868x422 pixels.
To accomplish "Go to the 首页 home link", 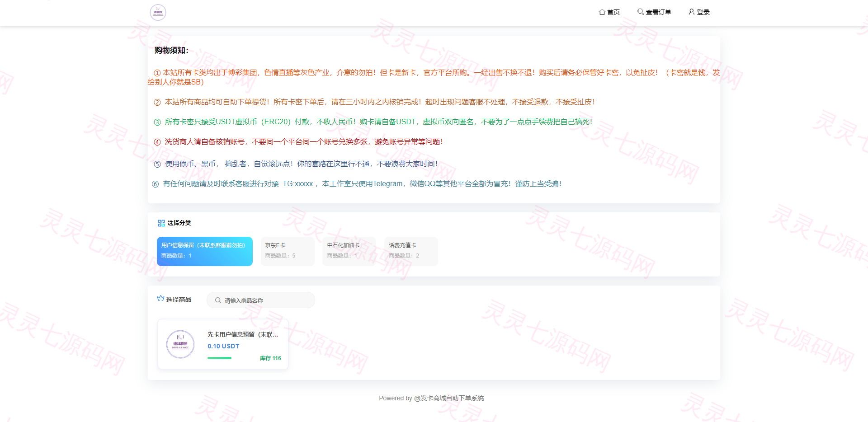I will click(x=609, y=12).
